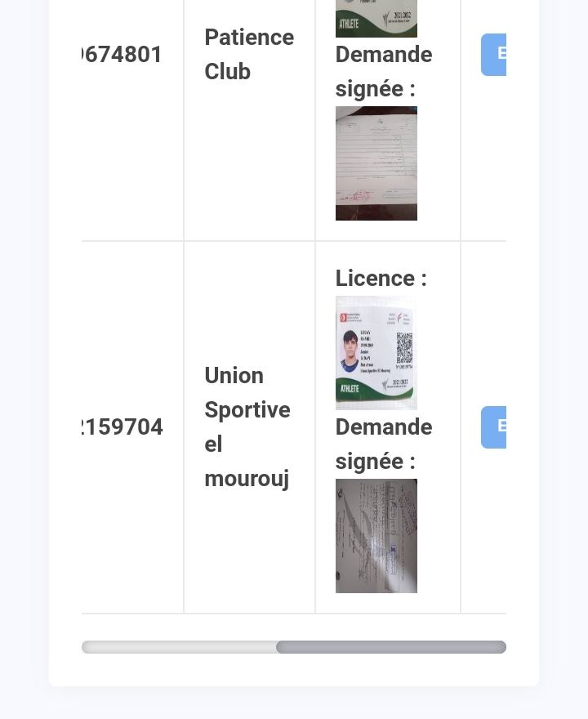Image resolution: width=588 pixels, height=719 pixels.
Task: Select the Patience Club cell text
Action: coord(248,55)
